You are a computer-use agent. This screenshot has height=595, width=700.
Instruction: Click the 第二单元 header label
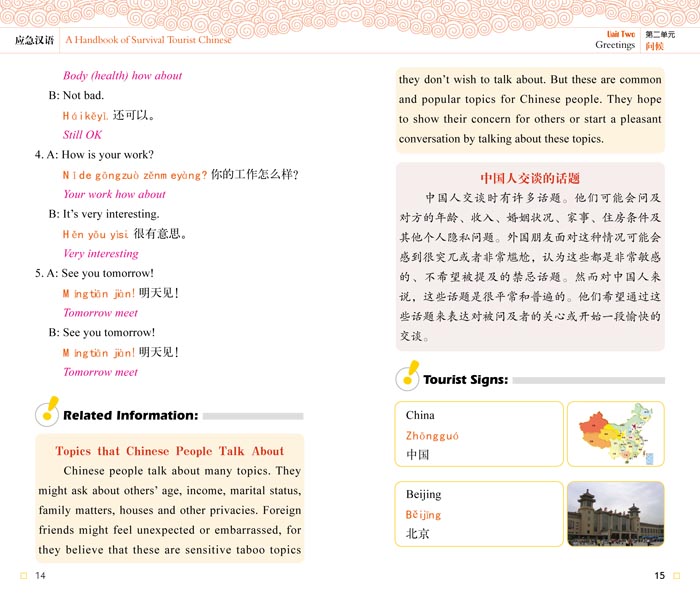point(660,34)
